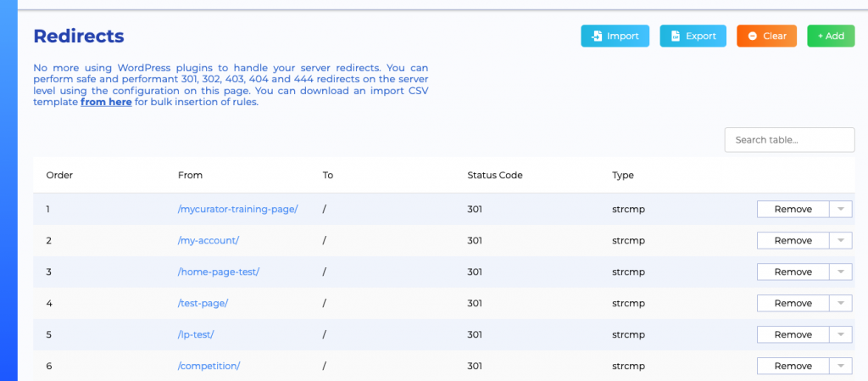Add a new redirect rule

831,36
